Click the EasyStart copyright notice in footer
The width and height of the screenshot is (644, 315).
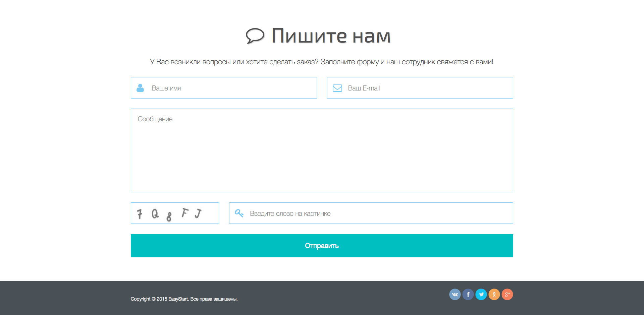click(x=184, y=299)
